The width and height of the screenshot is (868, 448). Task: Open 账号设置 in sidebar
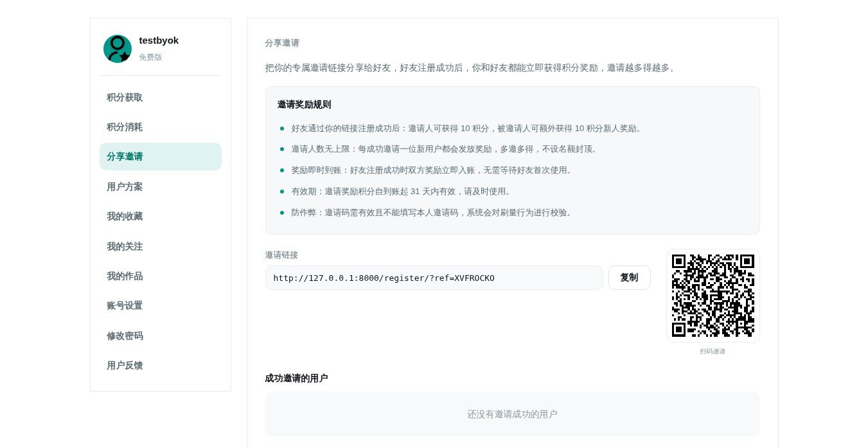point(161,305)
